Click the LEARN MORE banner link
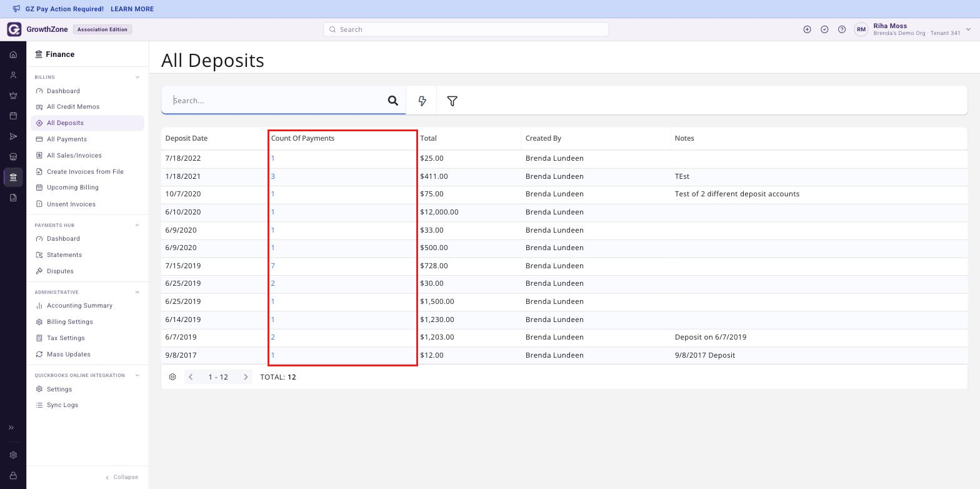This screenshot has height=489, width=980. click(x=132, y=9)
